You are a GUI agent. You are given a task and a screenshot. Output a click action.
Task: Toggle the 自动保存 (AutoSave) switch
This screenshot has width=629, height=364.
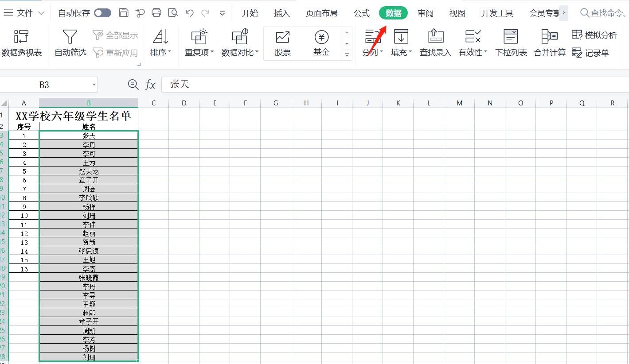(x=102, y=13)
